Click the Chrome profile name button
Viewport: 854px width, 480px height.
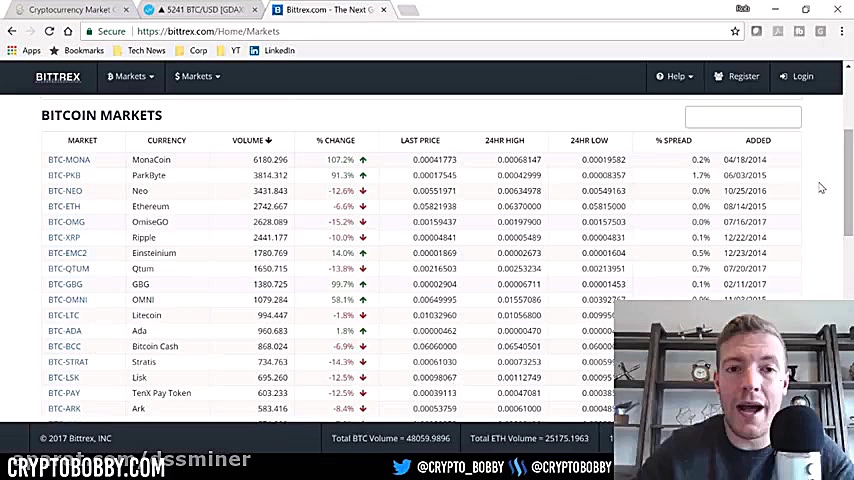(x=742, y=9)
